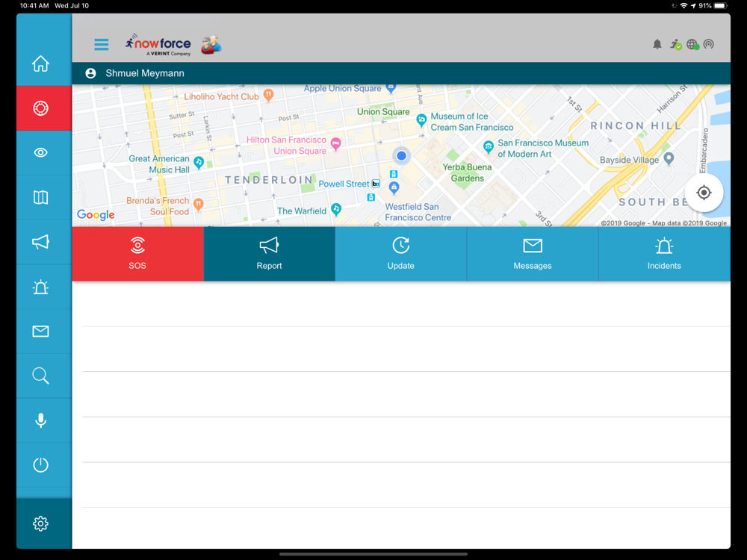Click the Shmuel Meymann name
This screenshot has width=747, height=560.
pos(145,73)
